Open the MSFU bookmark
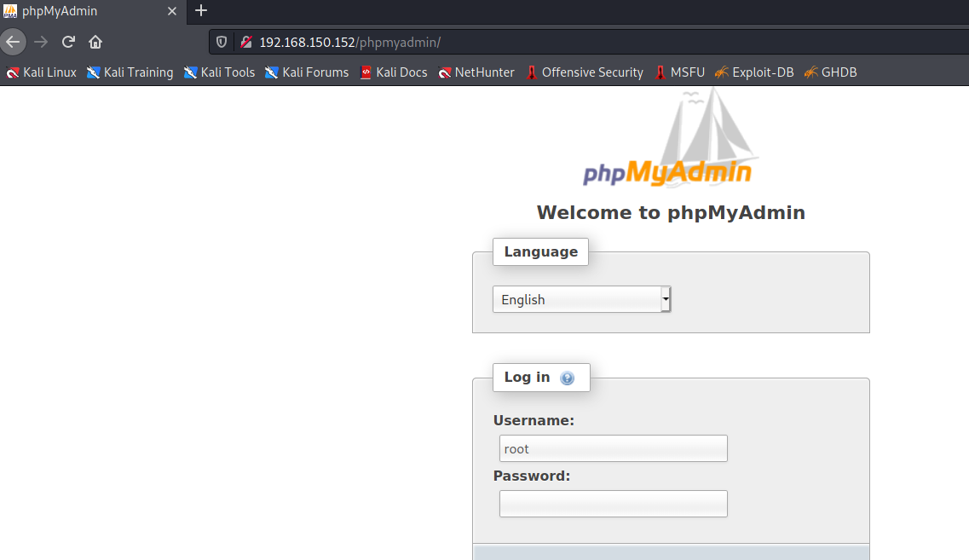This screenshot has height=560, width=969. pos(680,72)
